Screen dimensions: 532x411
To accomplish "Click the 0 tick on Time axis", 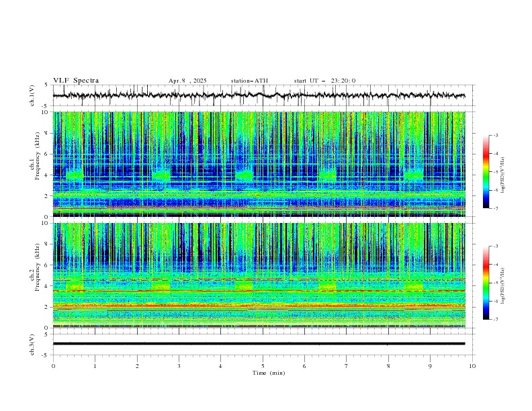I will pyautogui.click(x=53, y=366).
